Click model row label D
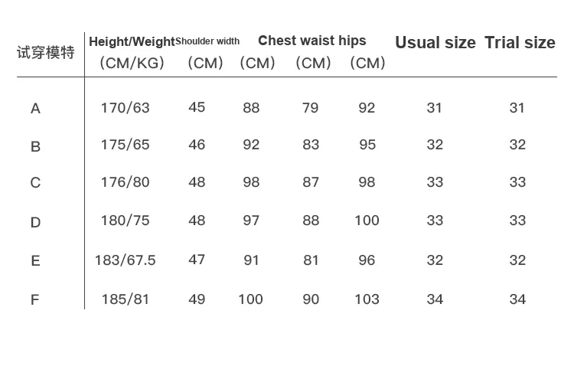Image resolution: width=574 pixels, height=392 pixels. click(x=35, y=222)
